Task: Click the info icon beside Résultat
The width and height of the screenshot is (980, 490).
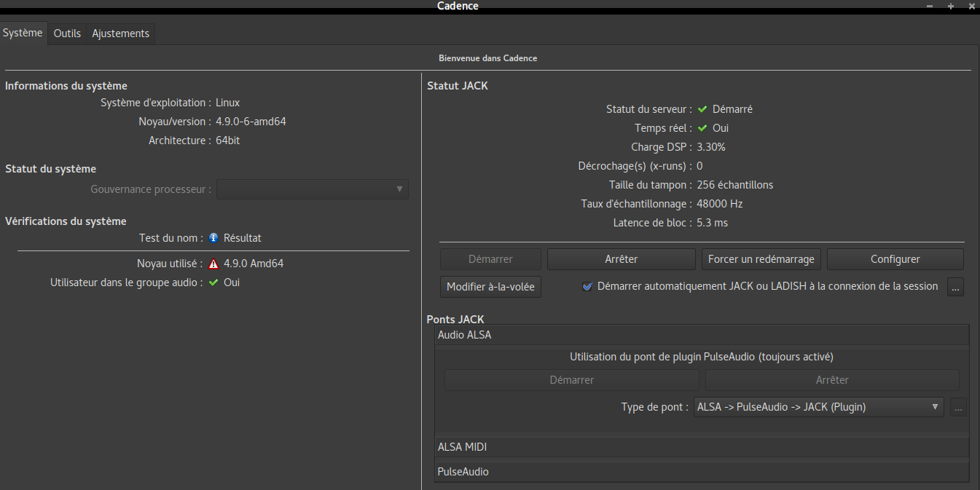Action: (x=213, y=238)
